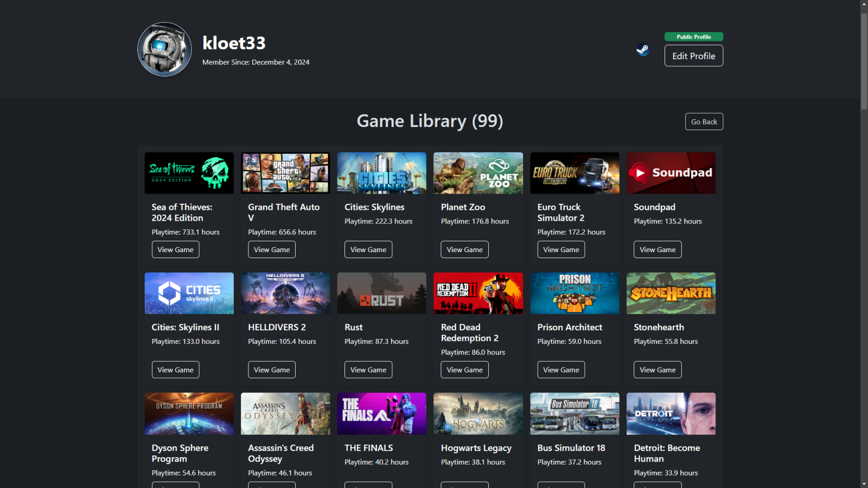Click the Euro Truck Simulator 2 banner
The image size is (868, 488).
click(x=575, y=172)
